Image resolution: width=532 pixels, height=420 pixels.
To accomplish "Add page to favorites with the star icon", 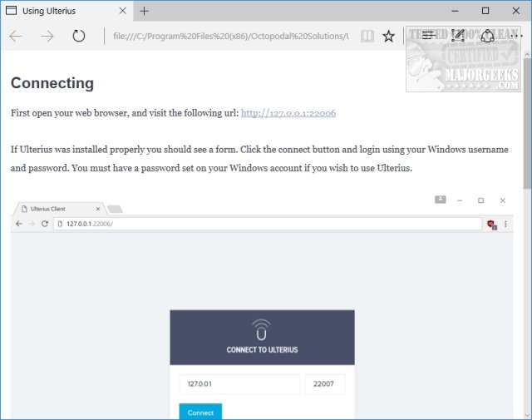I will tap(388, 36).
